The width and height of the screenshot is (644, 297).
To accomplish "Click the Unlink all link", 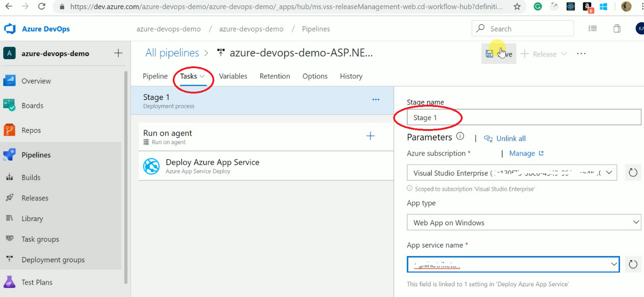I will (x=511, y=139).
